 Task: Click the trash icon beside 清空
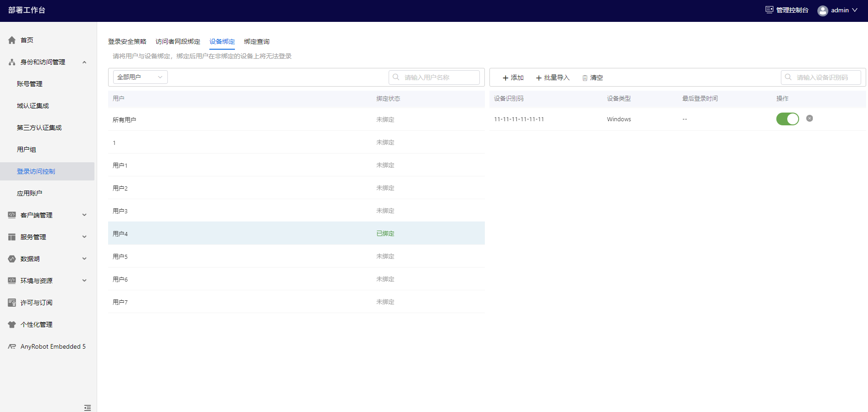click(x=585, y=78)
